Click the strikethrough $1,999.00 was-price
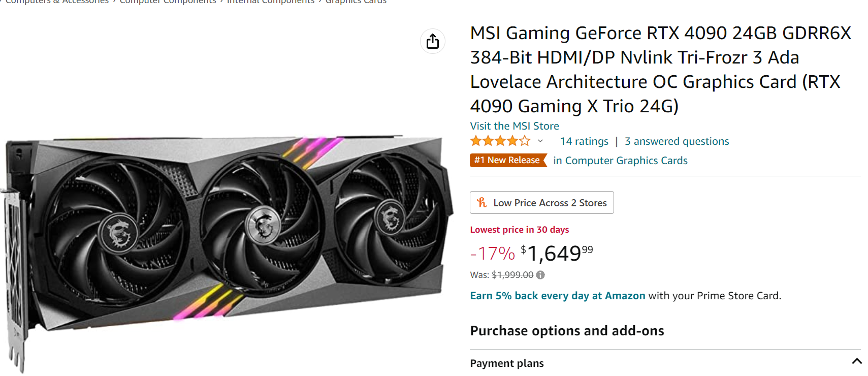The height and width of the screenshot is (376, 868). pyautogui.click(x=512, y=275)
